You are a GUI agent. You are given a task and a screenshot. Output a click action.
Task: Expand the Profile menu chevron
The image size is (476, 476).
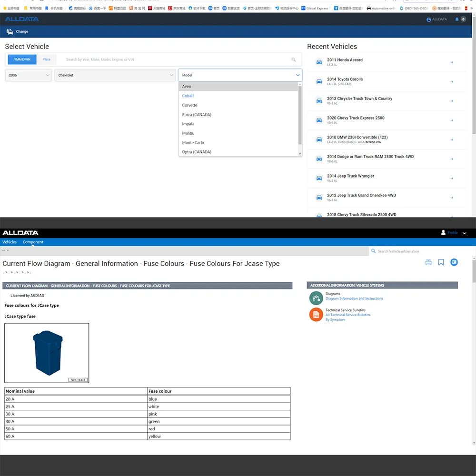tap(465, 233)
